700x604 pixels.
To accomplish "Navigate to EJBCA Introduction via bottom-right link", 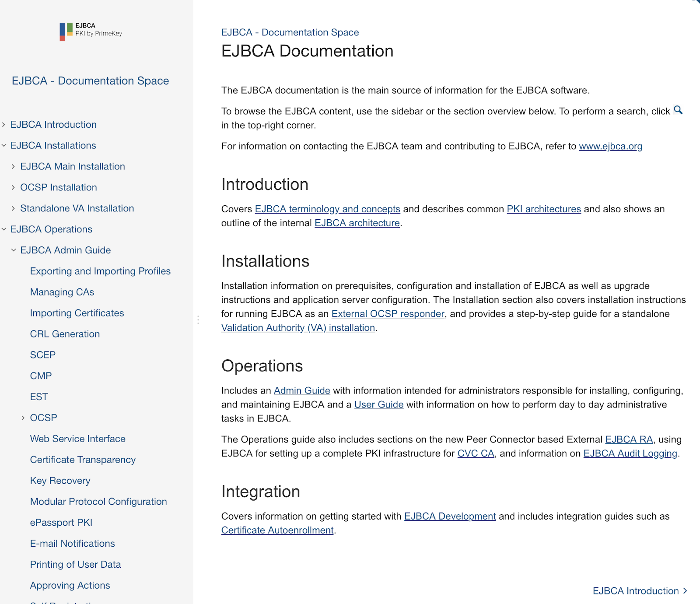I will pyautogui.click(x=636, y=590).
